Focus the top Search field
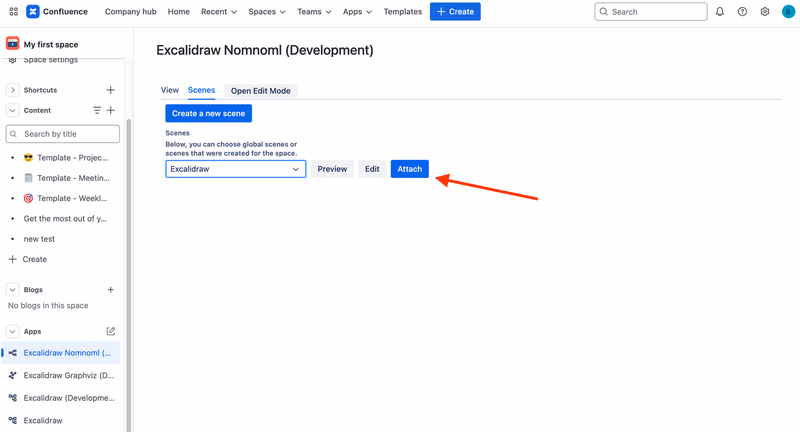The image size is (800, 432). [x=651, y=12]
